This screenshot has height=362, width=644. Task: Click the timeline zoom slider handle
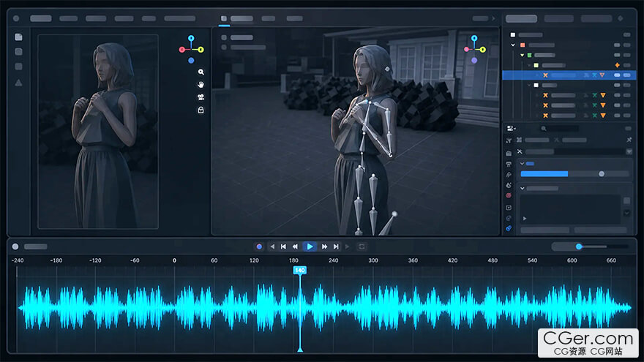(579, 246)
